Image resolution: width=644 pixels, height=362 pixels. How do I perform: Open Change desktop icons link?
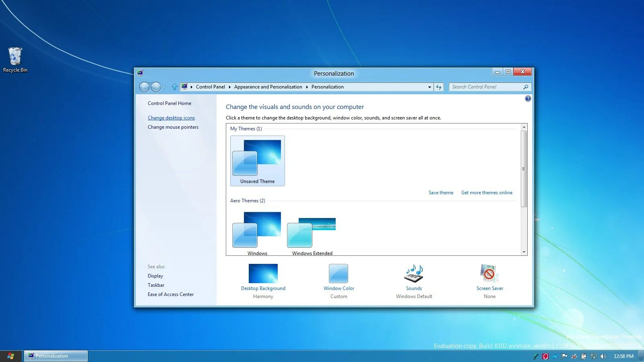(x=171, y=118)
